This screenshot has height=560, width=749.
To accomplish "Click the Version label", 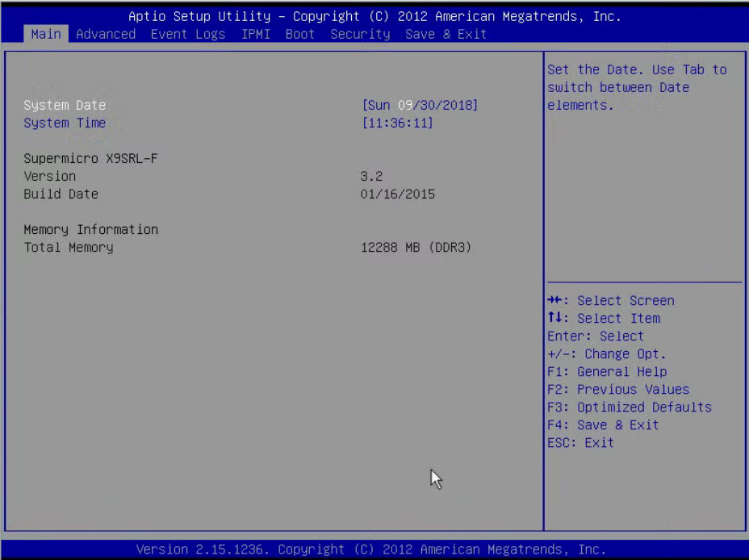I will [50, 176].
